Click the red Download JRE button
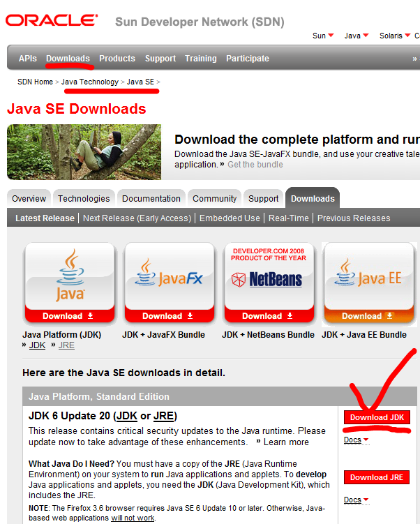Screen dimensions: 420x524 pos(377,477)
